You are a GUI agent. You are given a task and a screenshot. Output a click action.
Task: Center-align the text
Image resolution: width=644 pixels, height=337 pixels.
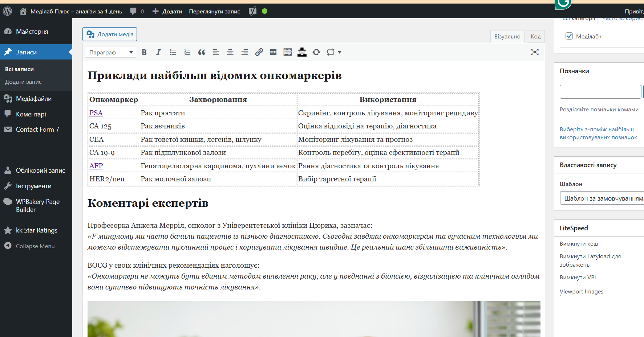coord(230,52)
